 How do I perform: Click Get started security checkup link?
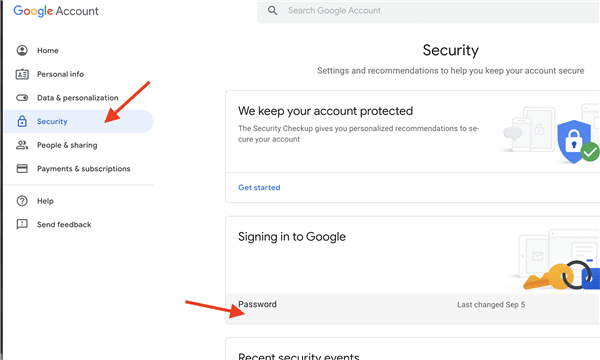(259, 187)
